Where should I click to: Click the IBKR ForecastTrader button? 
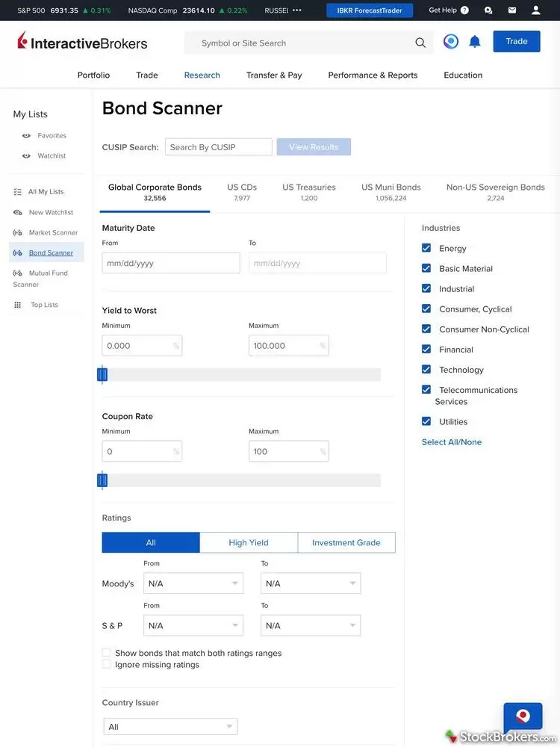point(370,10)
